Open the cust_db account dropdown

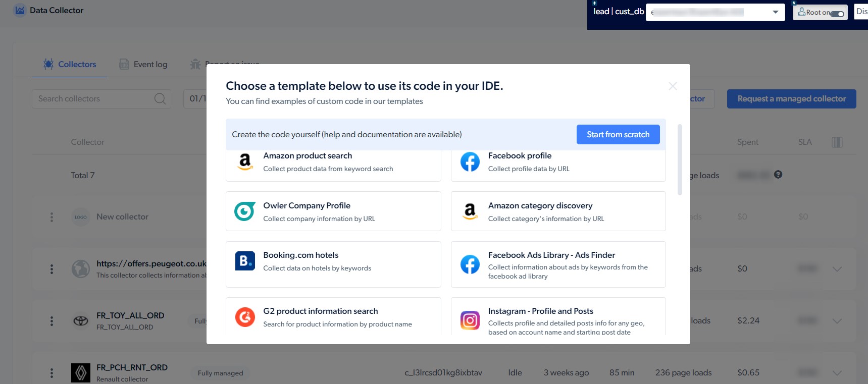point(715,12)
